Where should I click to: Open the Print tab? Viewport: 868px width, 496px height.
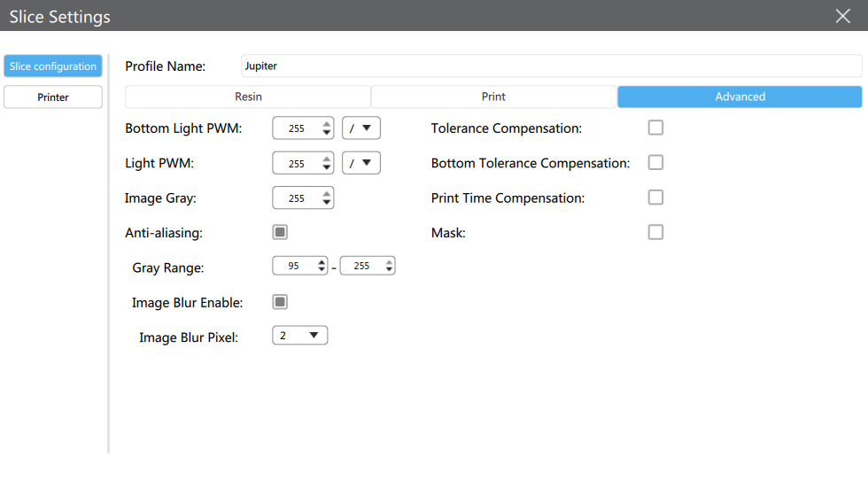click(x=493, y=97)
